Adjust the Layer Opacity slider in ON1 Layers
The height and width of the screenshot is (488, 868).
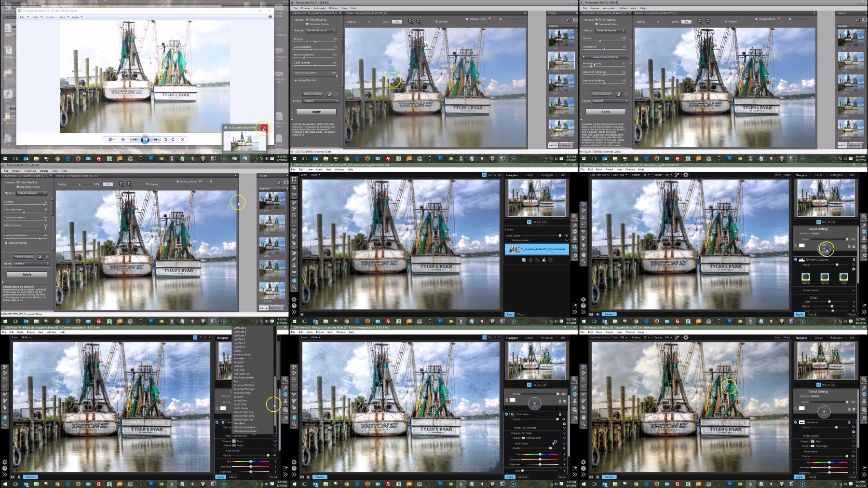pos(560,236)
